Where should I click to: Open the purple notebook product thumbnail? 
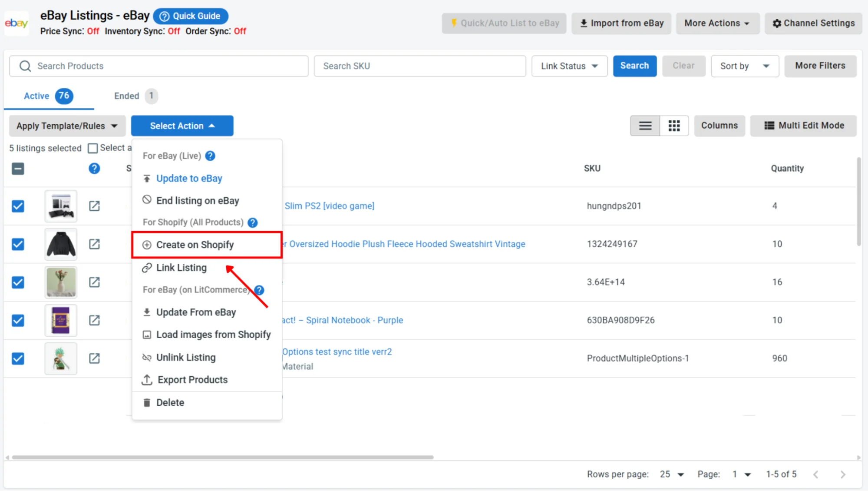(61, 321)
